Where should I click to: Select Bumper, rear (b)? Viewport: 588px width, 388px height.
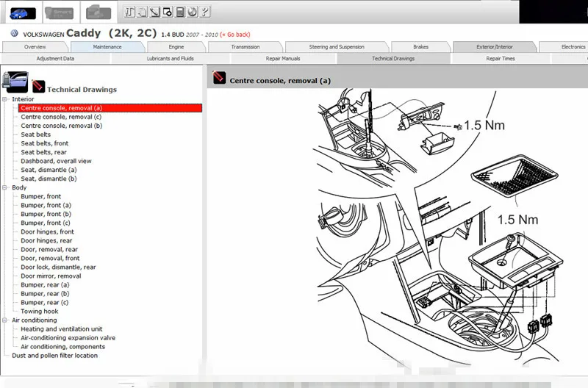pyautogui.click(x=45, y=294)
